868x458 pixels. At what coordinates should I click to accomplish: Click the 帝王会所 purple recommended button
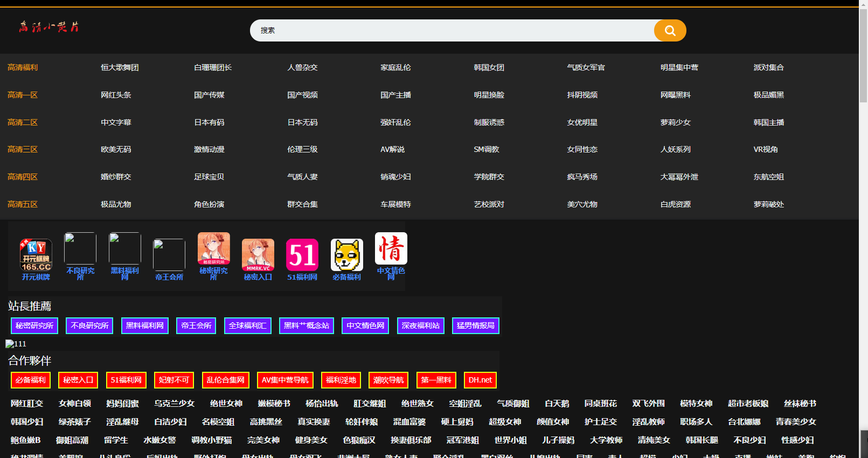point(196,325)
